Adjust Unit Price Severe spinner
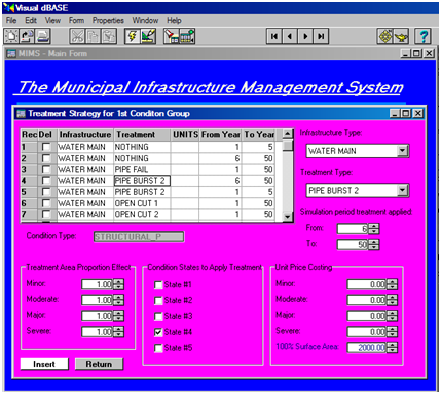443x394 pixels. coord(393,332)
